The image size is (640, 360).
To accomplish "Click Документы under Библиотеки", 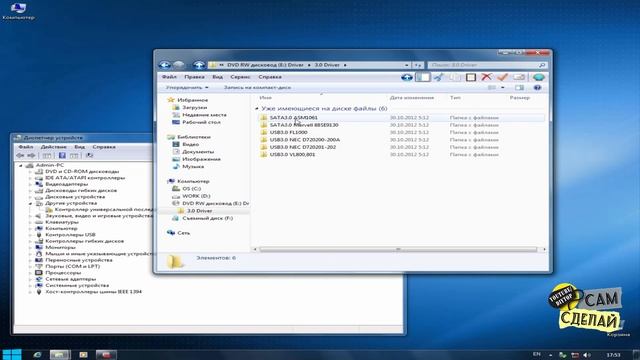I will click(x=198, y=152).
